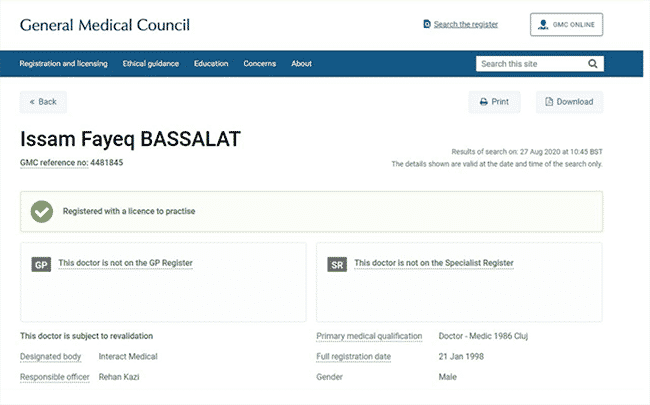Screen dimensions: 650x405
Task: Click 'This doctor is not on the GP Register'
Action: tap(125, 263)
